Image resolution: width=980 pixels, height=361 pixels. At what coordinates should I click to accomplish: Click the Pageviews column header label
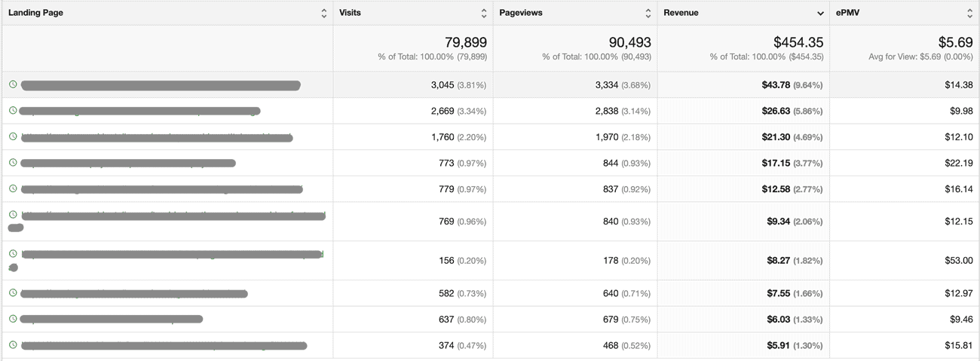click(521, 13)
